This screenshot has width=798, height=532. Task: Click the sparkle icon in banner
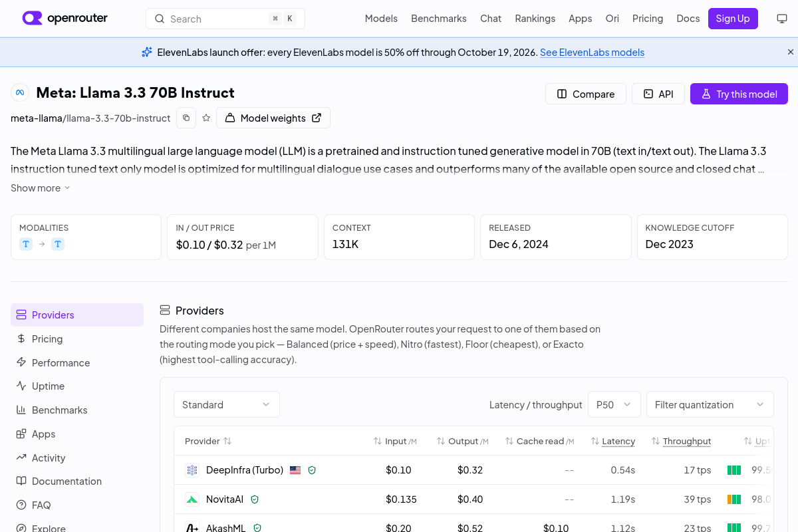pos(147,52)
